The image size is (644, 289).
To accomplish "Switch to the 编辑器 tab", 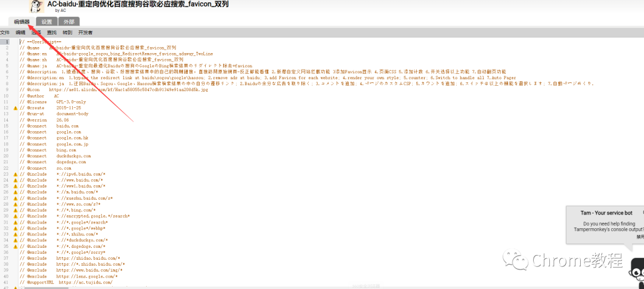I will (22, 22).
